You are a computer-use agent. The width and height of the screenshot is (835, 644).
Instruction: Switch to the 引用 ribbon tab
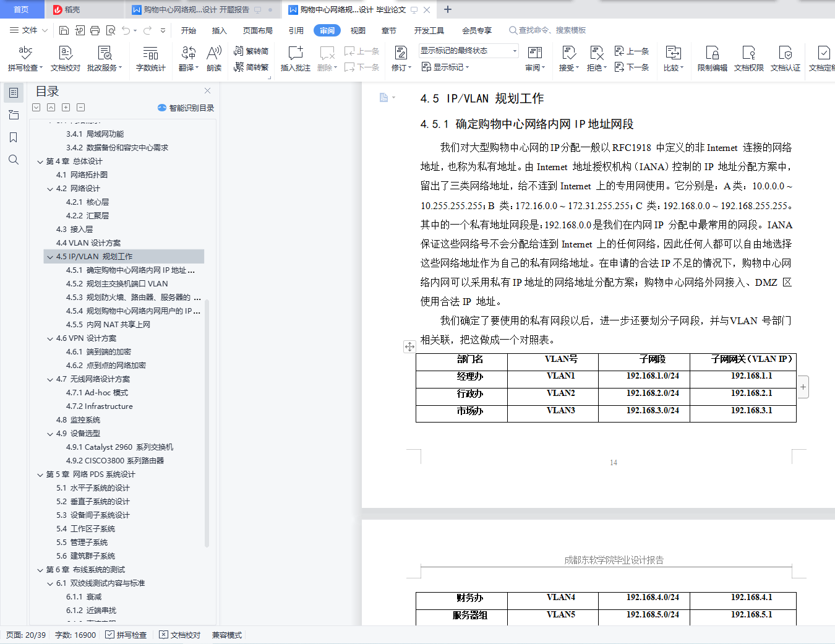point(296,30)
